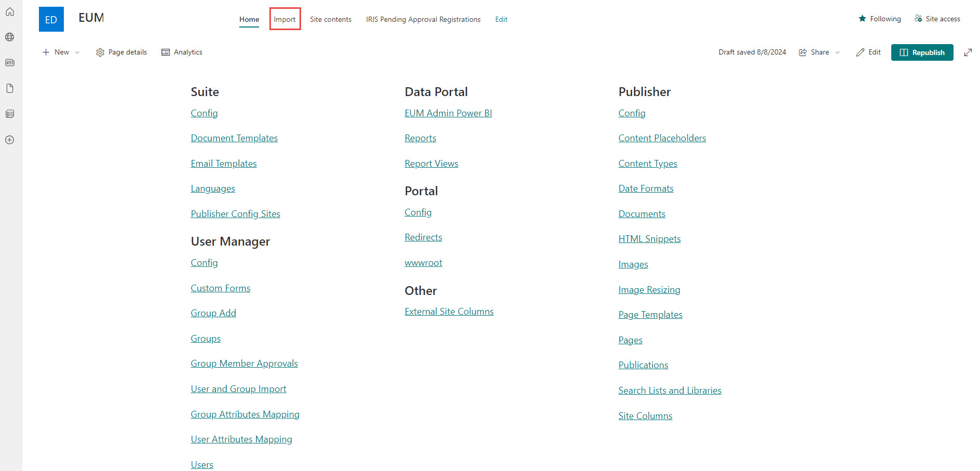
Task: Open Page Templates link
Action: click(650, 315)
